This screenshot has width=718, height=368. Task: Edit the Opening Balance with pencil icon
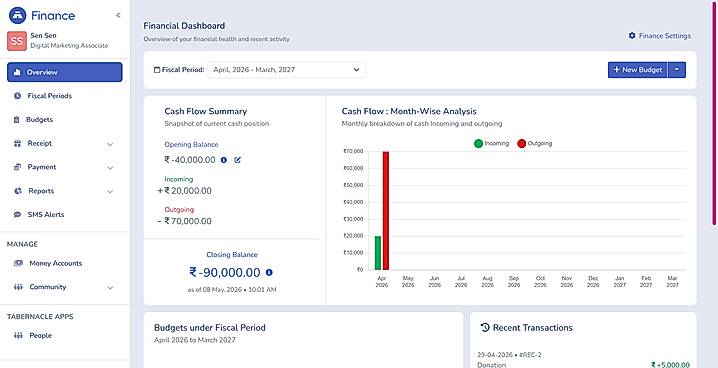pos(238,160)
